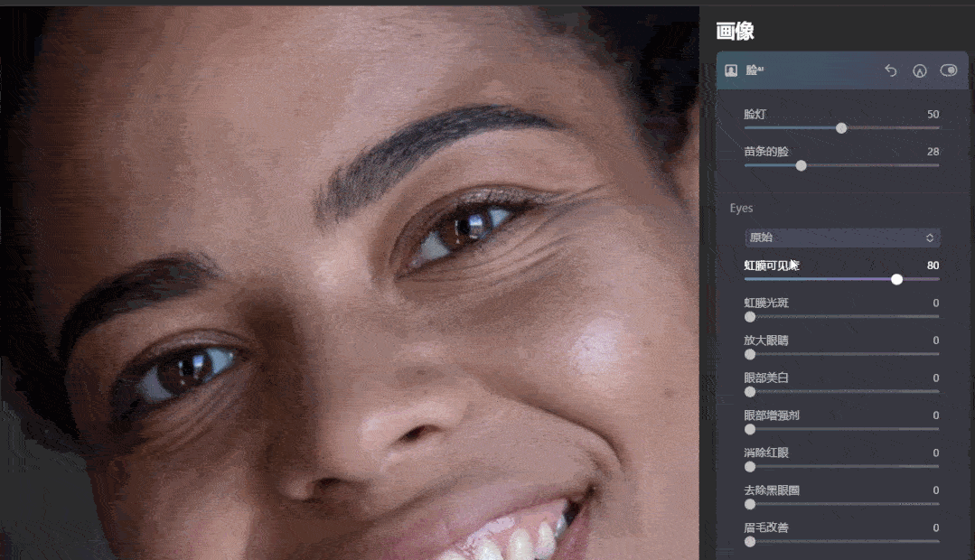This screenshot has height=560, width=975.
Task: Click the 眉毛改善 slider label
Action: pyautogui.click(x=766, y=527)
